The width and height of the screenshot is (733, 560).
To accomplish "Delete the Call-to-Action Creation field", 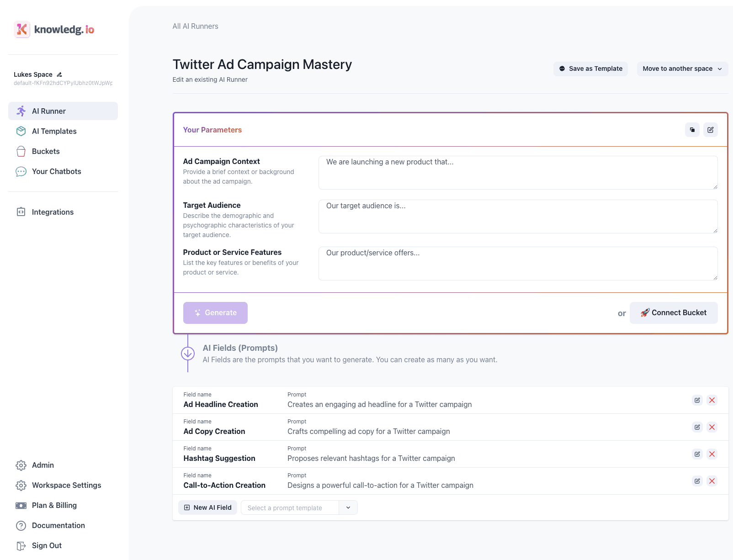I will click(x=712, y=481).
